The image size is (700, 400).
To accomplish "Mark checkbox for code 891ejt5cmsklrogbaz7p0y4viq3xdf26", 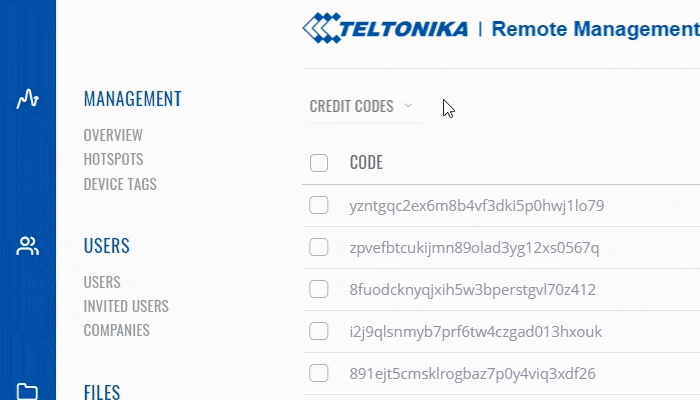I will point(319,373).
